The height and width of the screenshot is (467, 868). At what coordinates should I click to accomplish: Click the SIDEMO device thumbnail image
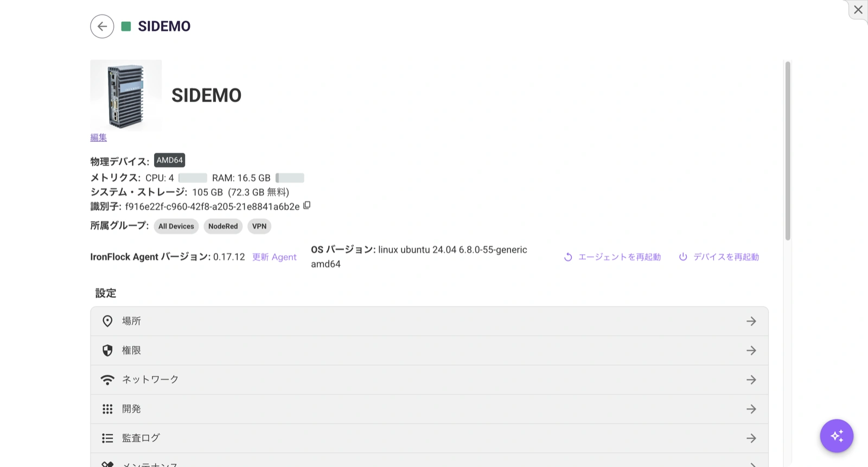[x=126, y=95]
